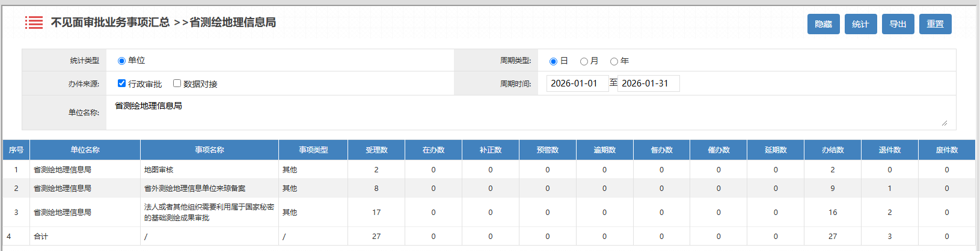This screenshot has width=980, height=251.
Task: Export the data with 导出 button
Action: click(898, 24)
